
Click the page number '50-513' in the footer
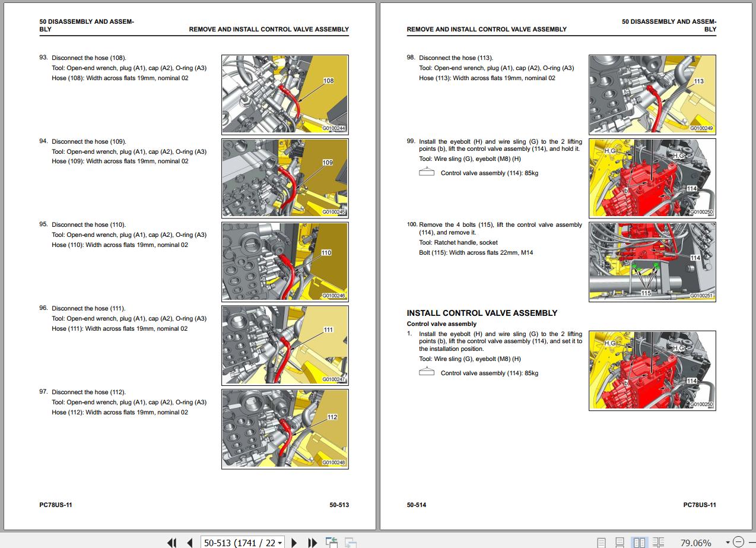[339, 505]
